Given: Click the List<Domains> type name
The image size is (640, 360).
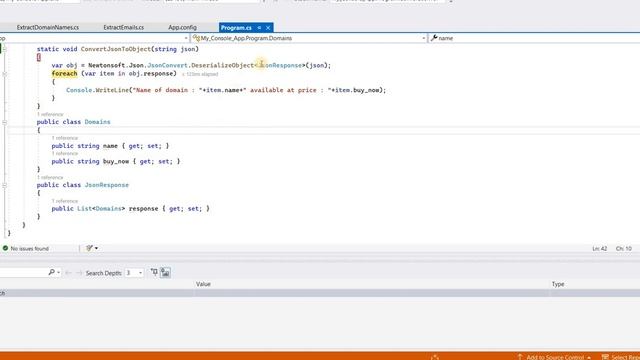Looking at the screenshot, I should pos(101,209).
